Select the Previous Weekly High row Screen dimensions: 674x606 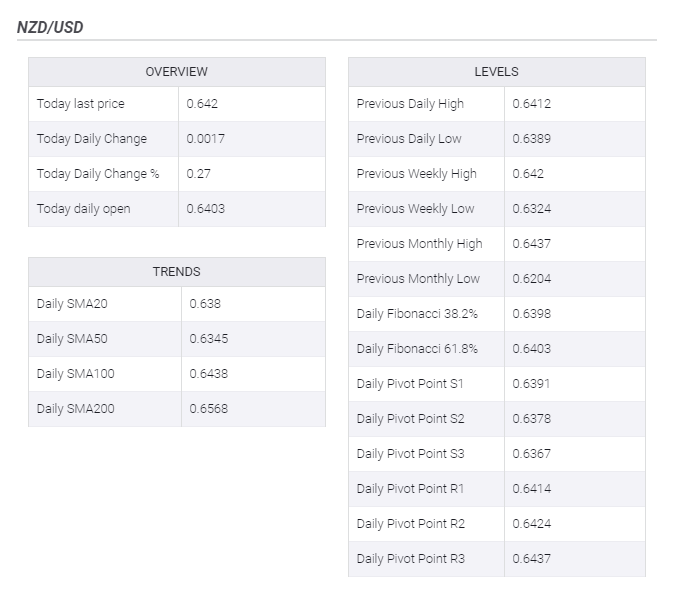tap(496, 174)
